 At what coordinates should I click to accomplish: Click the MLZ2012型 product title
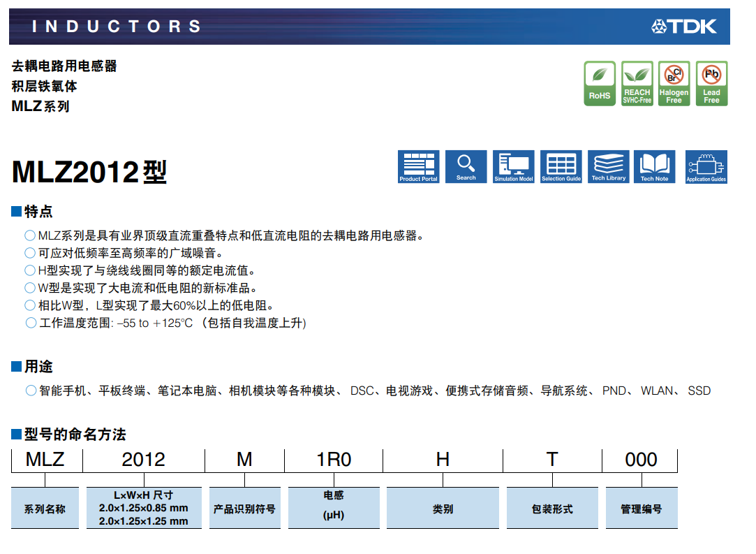click(x=89, y=172)
